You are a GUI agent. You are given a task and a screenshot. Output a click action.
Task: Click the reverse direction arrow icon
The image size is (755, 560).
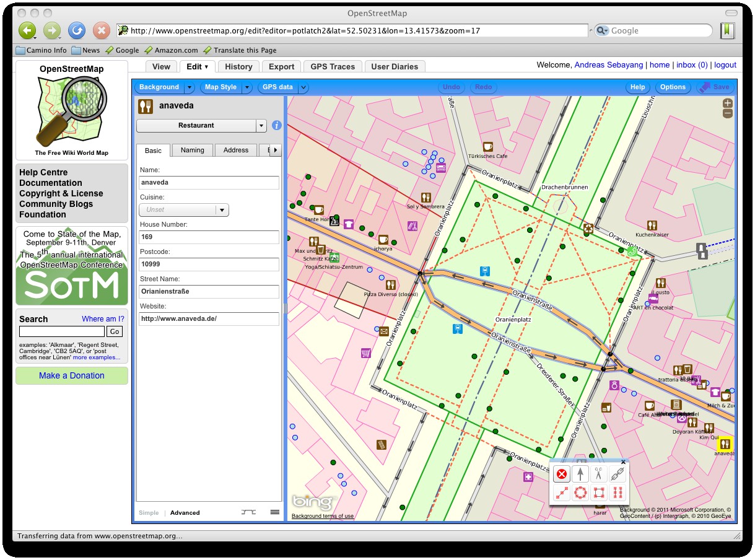[580, 475]
